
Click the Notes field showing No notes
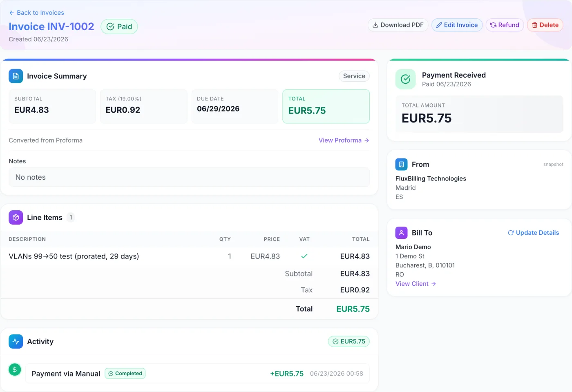click(x=189, y=177)
